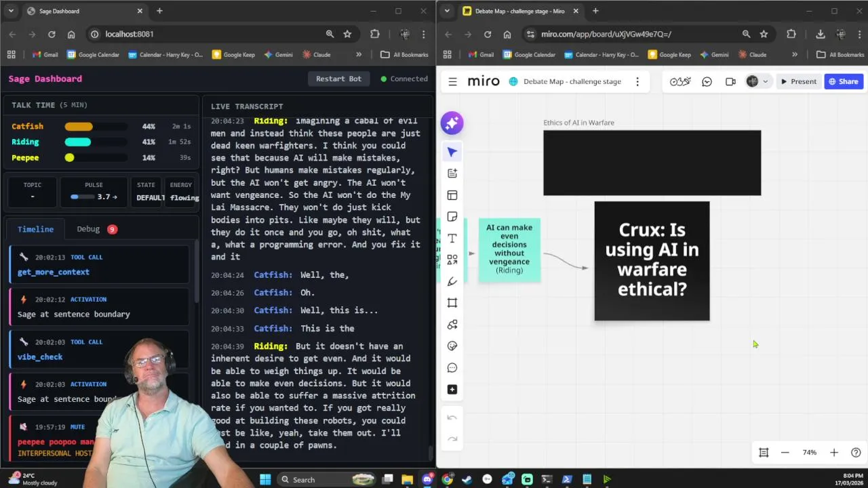868x488 pixels.
Task: Open Miro main hamburger menu
Action: pyautogui.click(x=452, y=81)
